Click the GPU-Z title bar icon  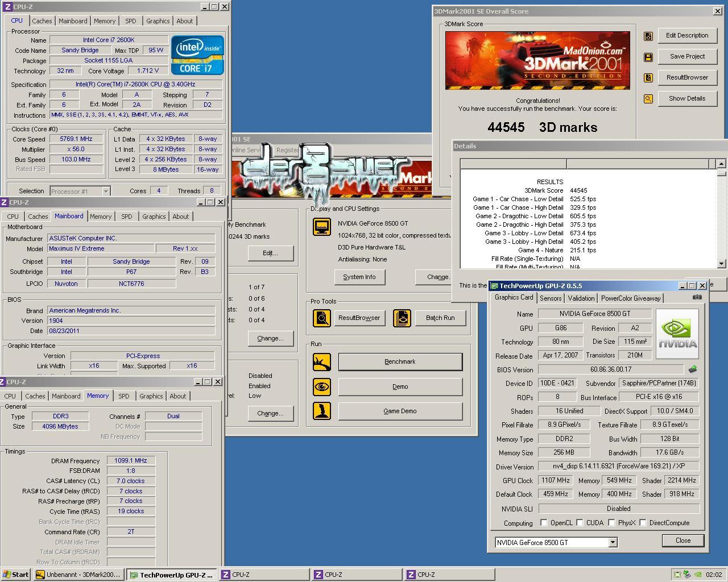click(x=494, y=286)
